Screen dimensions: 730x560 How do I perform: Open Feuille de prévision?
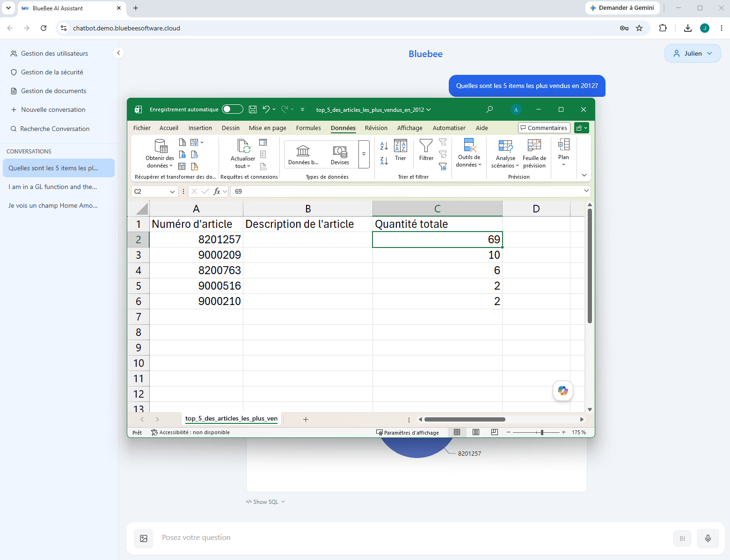tap(534, 153)
